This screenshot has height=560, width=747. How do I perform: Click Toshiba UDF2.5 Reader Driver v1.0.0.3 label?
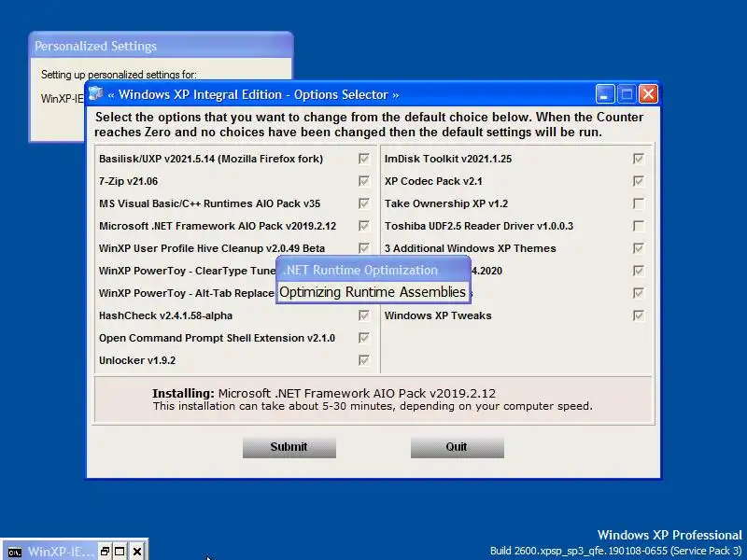[x=479, y=226]
